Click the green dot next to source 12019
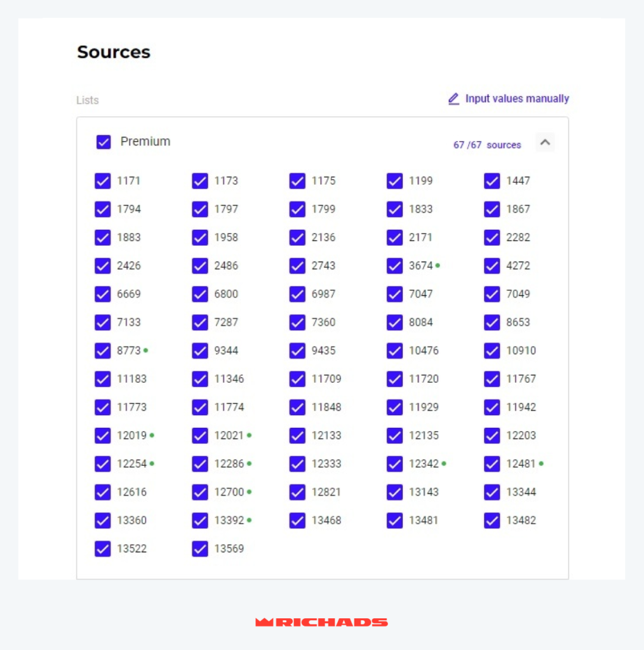 pos(152,435)
